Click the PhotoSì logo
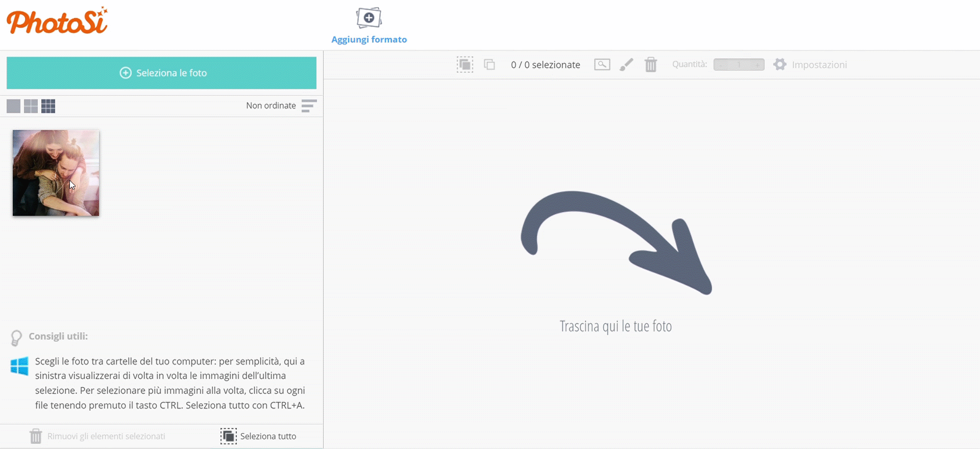This screenshot has height=449, width=980. 57,21
